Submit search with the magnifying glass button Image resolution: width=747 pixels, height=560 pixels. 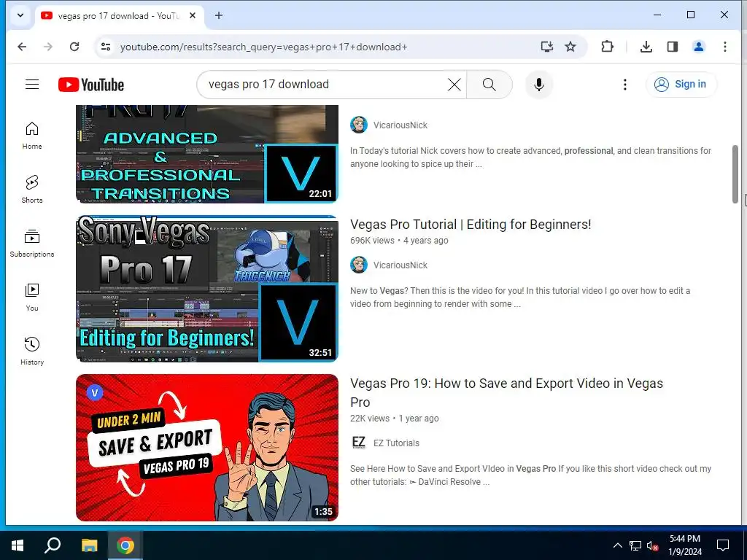pos(489,85)
